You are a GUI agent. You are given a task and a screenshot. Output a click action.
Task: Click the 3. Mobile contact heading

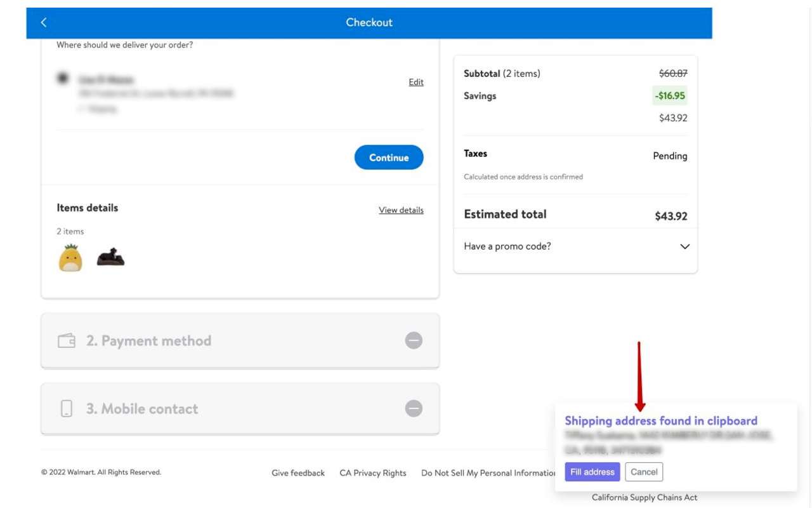pos(142,409)
